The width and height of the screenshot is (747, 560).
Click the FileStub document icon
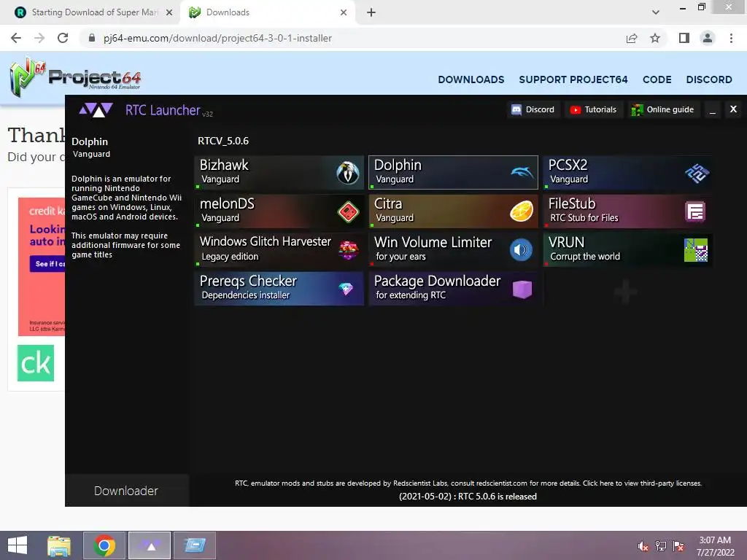coord(695,211)
